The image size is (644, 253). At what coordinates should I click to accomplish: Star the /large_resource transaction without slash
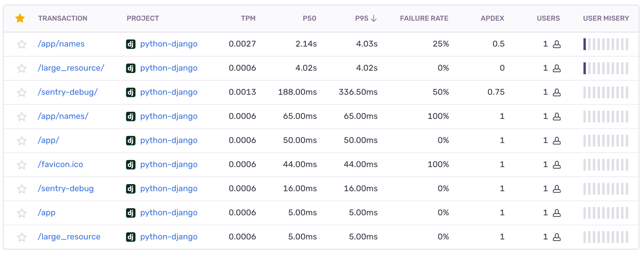coord(21,237)
